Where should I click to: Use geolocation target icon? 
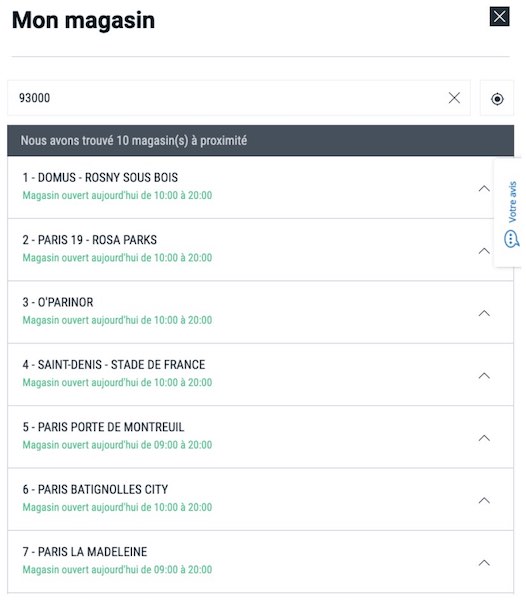tap(497, 99)
